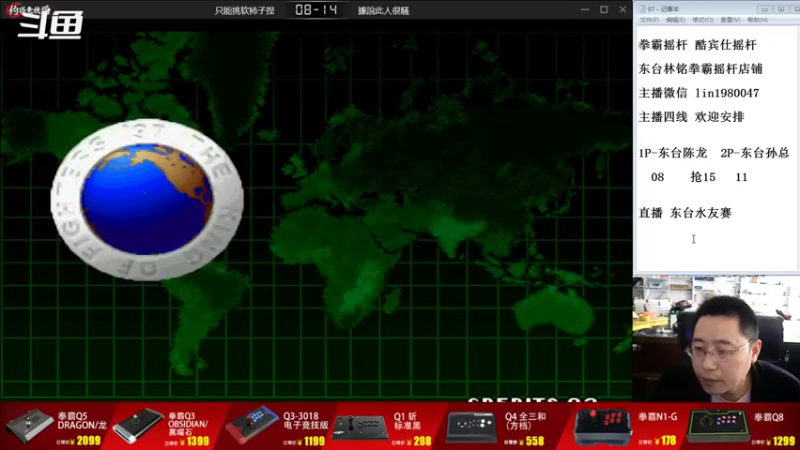Maximize the game emulator window
Image resolution: width=800 pixels, height=450 pixels.
point(604,10)
